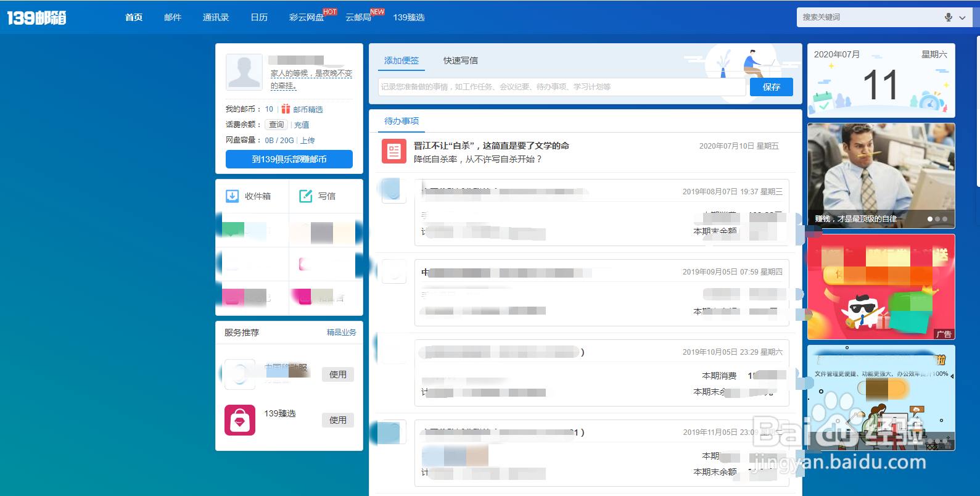Viewport: 980px width, 496px height.
Task: Click the article subtitle 降低自杀率，从不许写自杀开始？
Action: 478,159
